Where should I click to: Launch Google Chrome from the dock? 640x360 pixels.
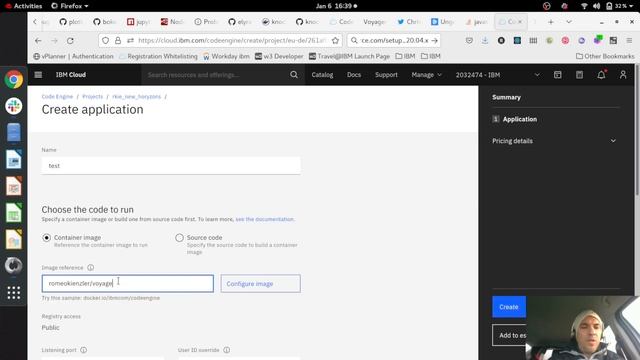13,80
